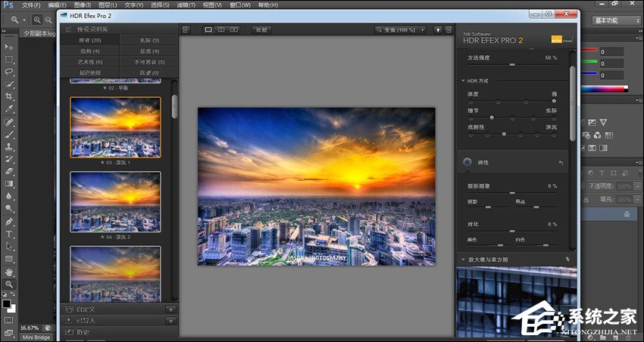Choose the Hand tool
This screenshot has height=342, width=644.
pyautogui.click(x=9, y=271)
